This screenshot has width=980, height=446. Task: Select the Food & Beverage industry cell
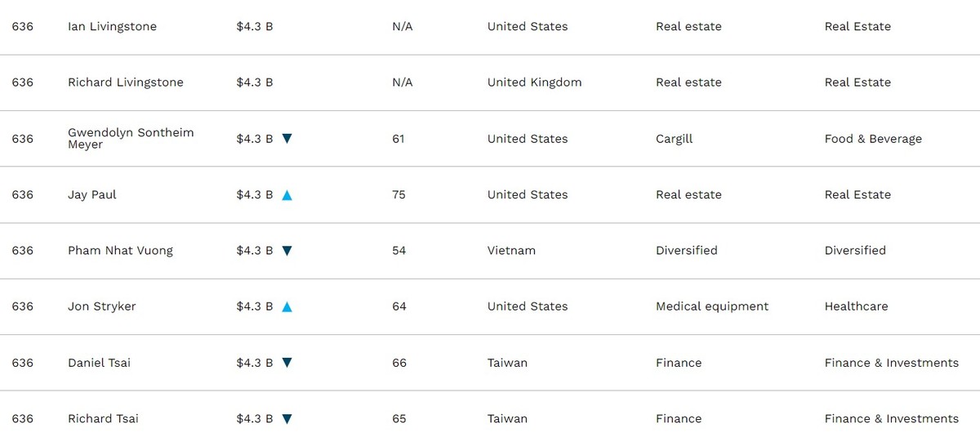tap(872, 139)
